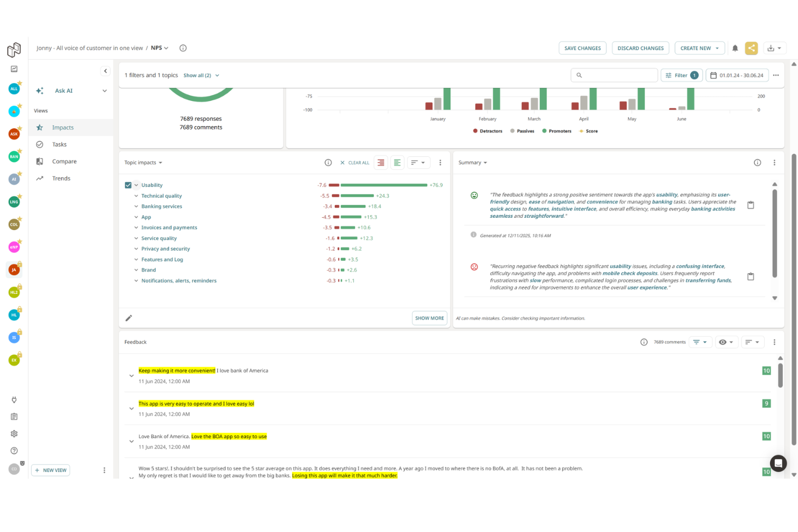
Task: Open the share options via orange share icon
Action: (752, 48)
